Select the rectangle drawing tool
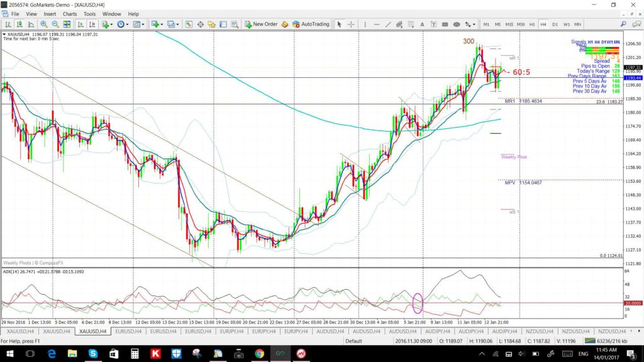The height and width of the screenshot is (362, 644). (x=445, y=25)
